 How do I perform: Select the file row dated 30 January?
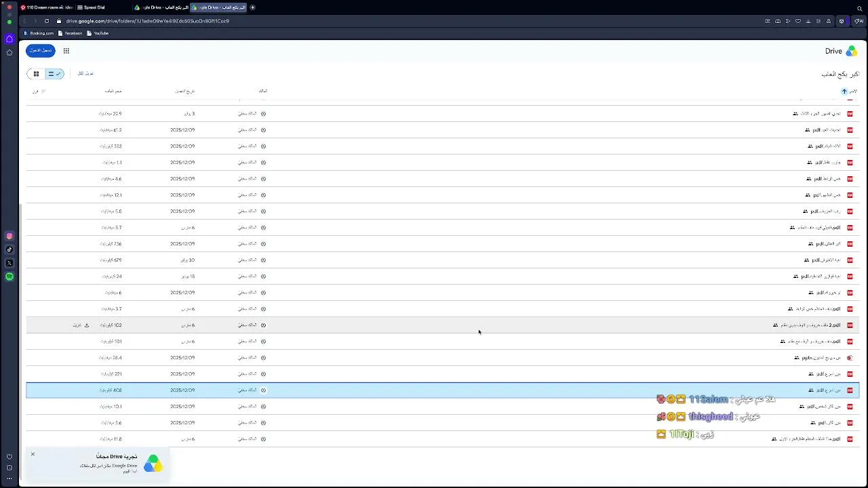[x=443, y=260]
